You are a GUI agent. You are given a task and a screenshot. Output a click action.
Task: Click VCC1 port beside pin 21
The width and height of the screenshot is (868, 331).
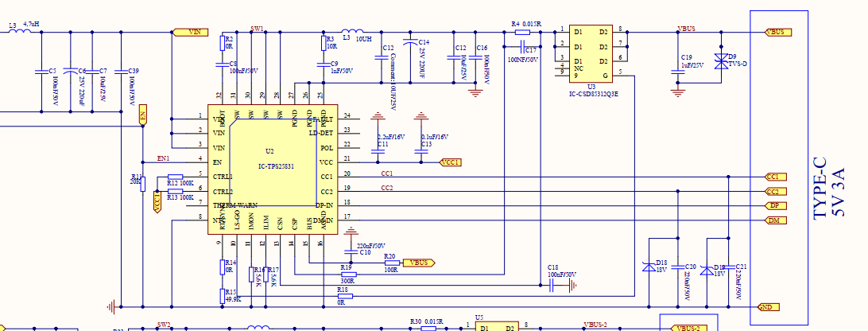[x=451, y=162]
